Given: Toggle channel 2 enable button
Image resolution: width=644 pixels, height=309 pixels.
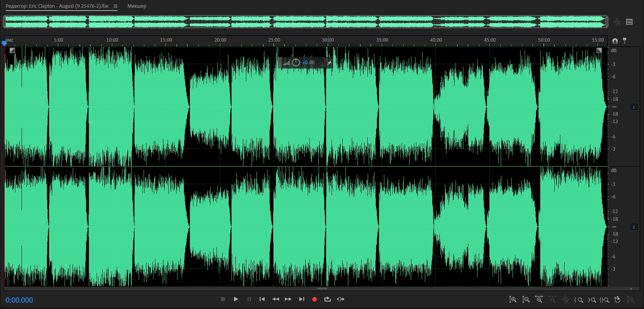Looking at the screenshot, I should 633,227.
